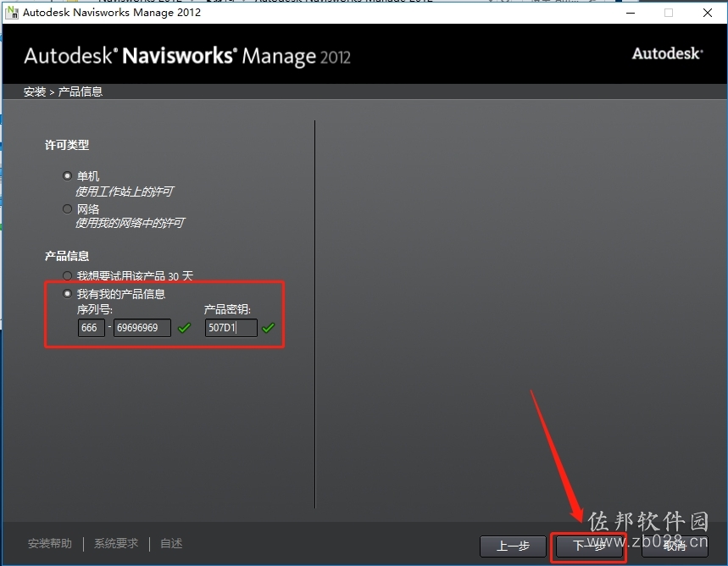Click the 序列号 label
The height and width of the screenshot is (566, 728).
(95, 310)
